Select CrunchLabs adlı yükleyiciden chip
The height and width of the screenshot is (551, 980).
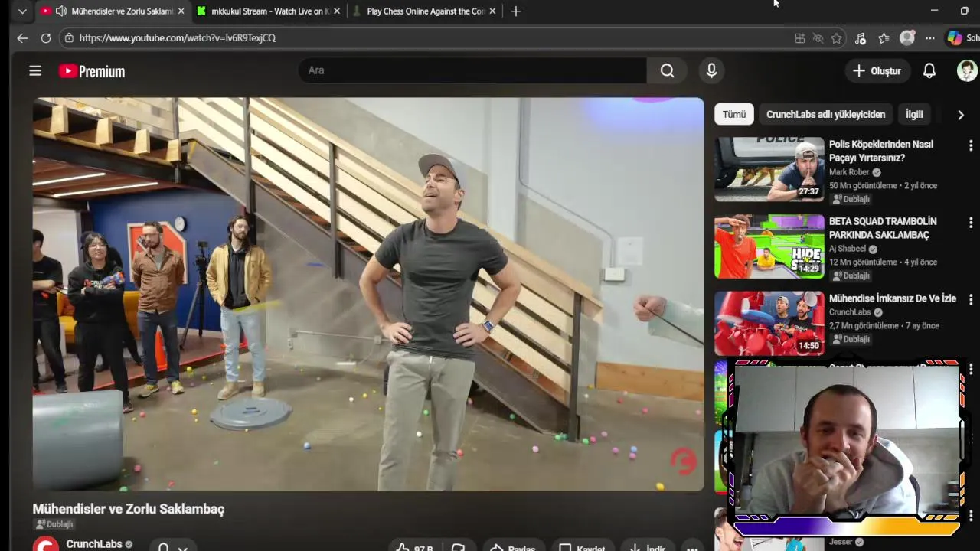click(x=825, y=114)
